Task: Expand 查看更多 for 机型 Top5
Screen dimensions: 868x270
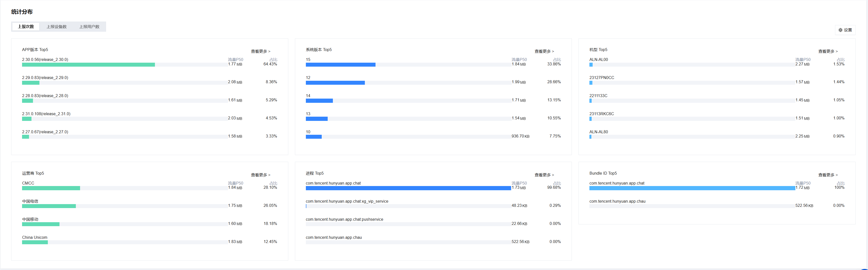Action: [828, 52]
